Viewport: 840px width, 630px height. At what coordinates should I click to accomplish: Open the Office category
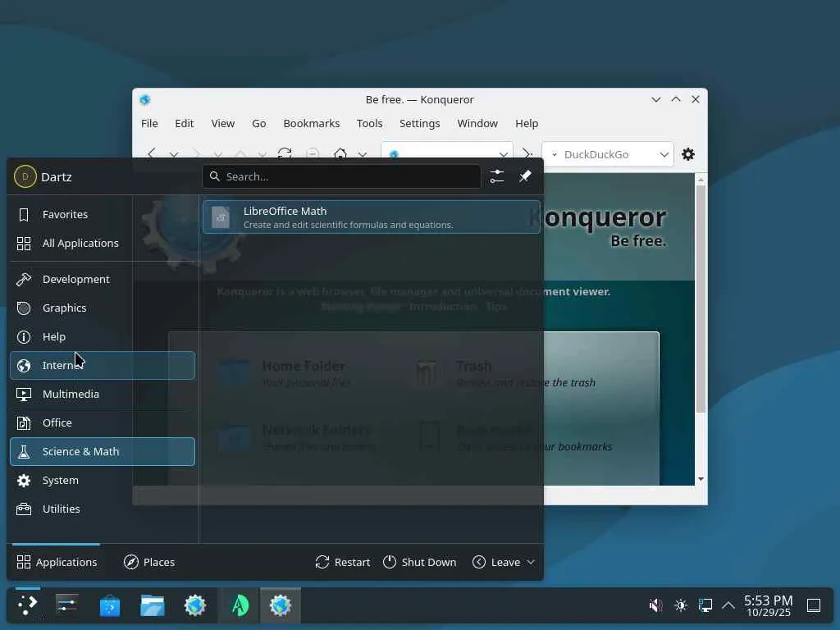pos(103,422)
